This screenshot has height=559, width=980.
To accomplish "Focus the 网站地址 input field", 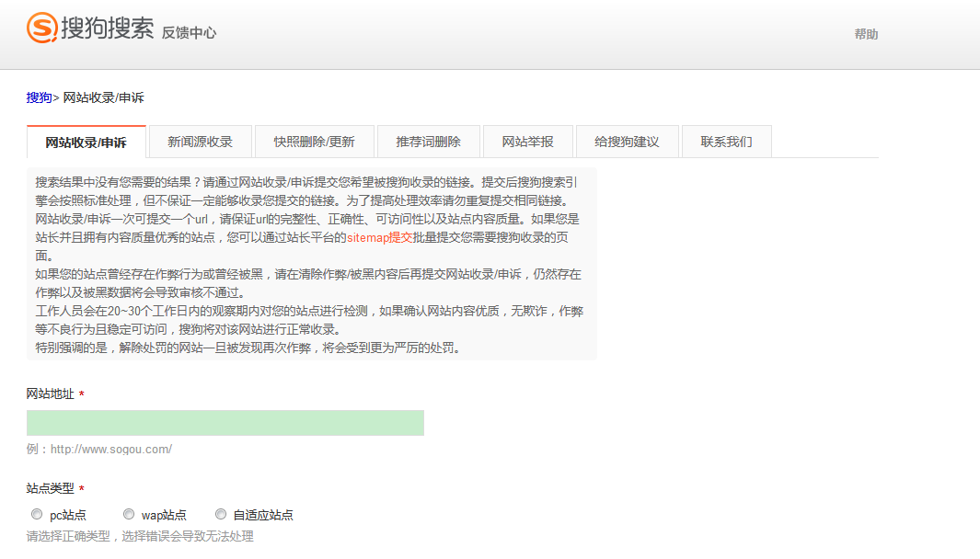I will point(225,423).
